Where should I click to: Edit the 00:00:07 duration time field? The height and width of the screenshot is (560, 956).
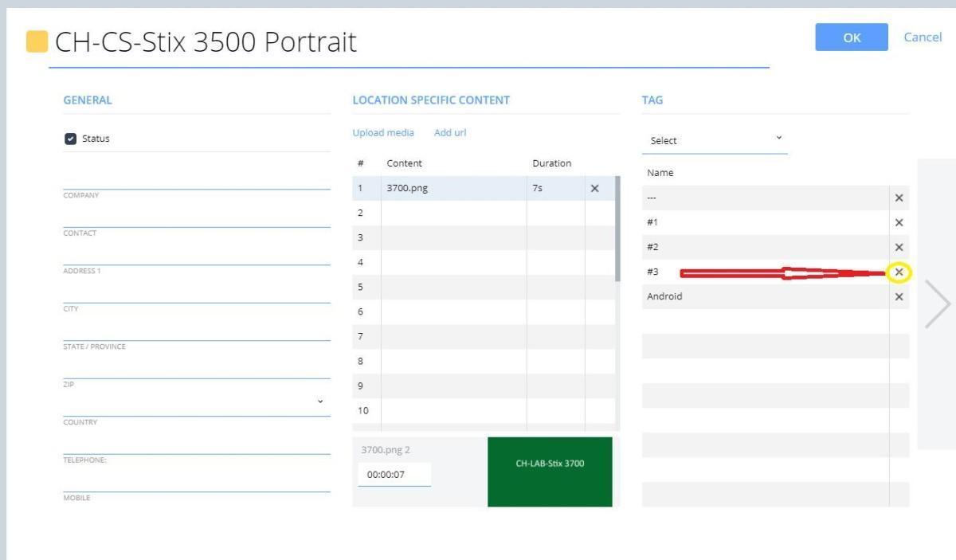(x=394, y=475)
